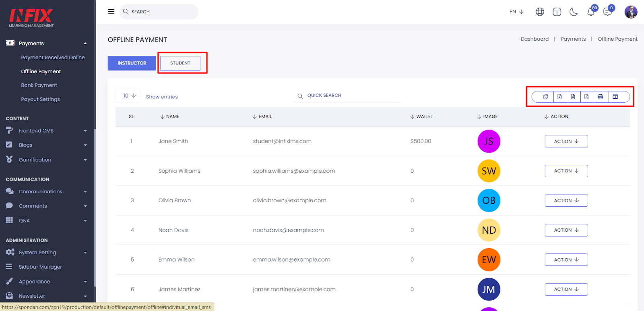Screen dimensions: 644x311
Task: Click the Infix Learning Management logo
Action: click(31, 18)
